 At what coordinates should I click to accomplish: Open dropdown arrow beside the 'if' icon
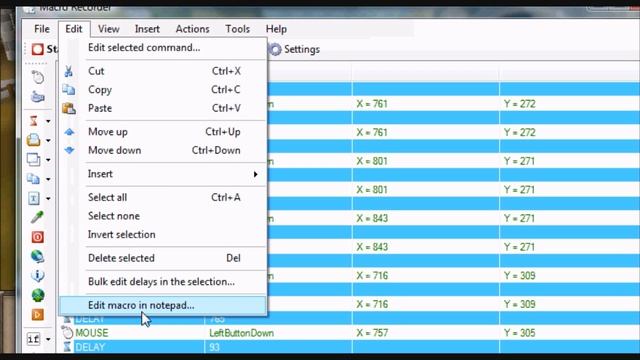click(x=48, y=339)
